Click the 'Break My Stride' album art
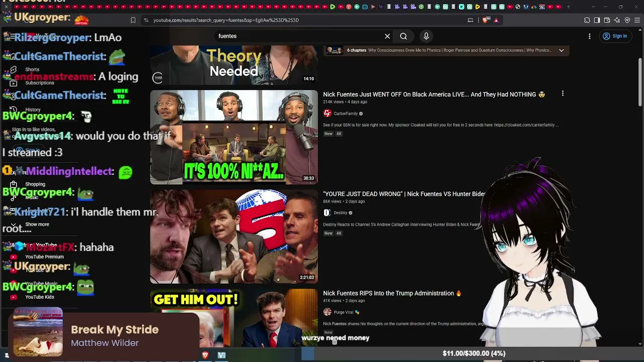 38,332
